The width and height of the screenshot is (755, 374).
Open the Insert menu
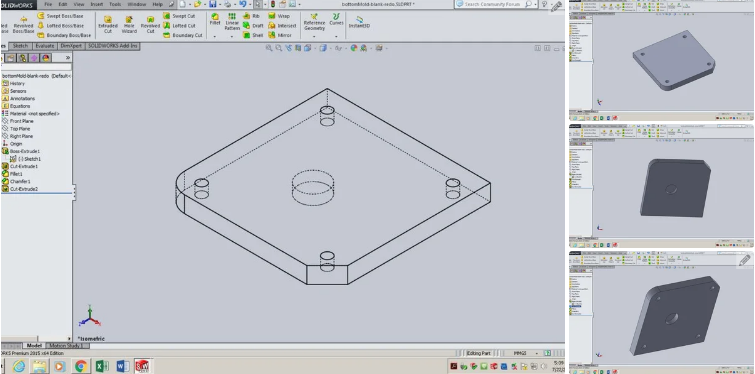97,4
